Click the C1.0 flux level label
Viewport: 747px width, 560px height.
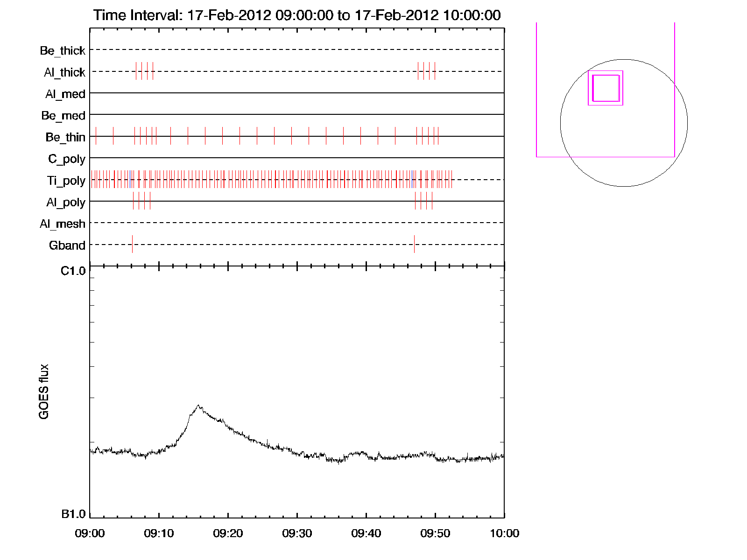73,271
